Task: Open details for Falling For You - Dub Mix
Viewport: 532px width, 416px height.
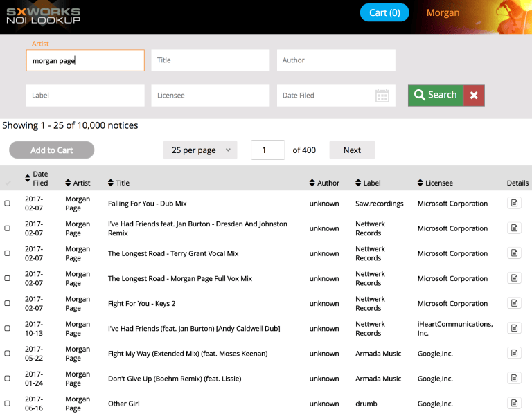Action: [514, 203]
